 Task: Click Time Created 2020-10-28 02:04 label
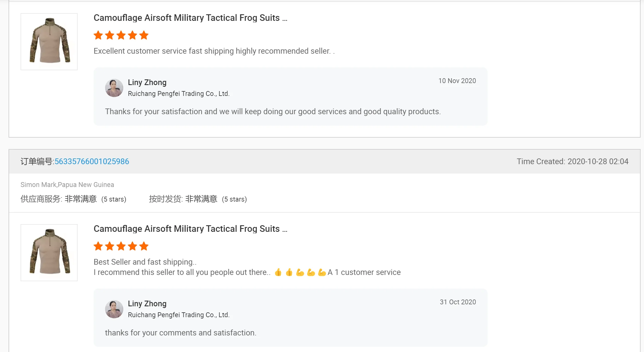pos(572,161)
